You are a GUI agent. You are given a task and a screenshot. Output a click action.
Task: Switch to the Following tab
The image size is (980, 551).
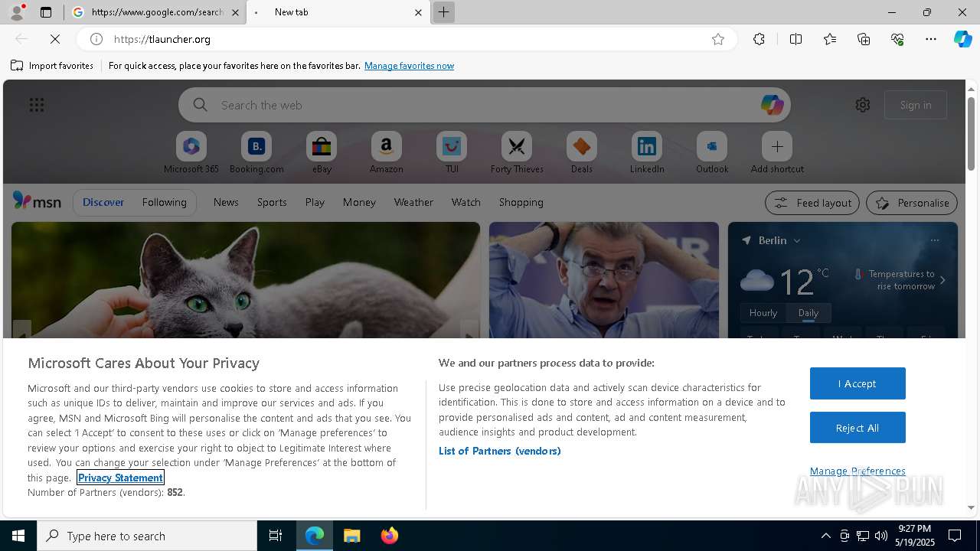(x=164, y=202)
